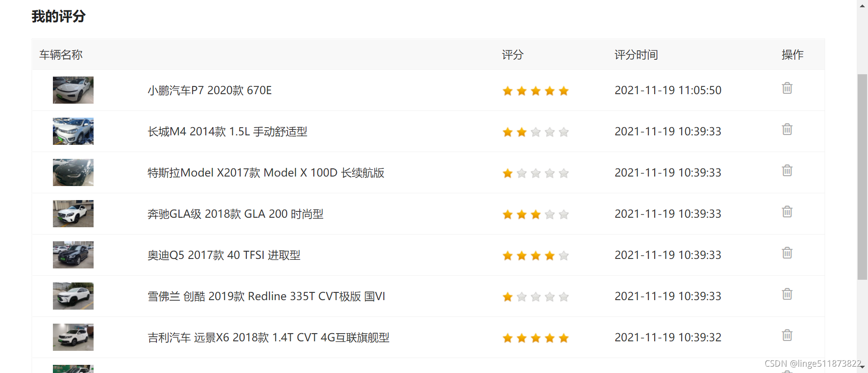This screenshot has width=868, height=373.
Task: Click the 评分时间 column header
Action: click(636, 55)
